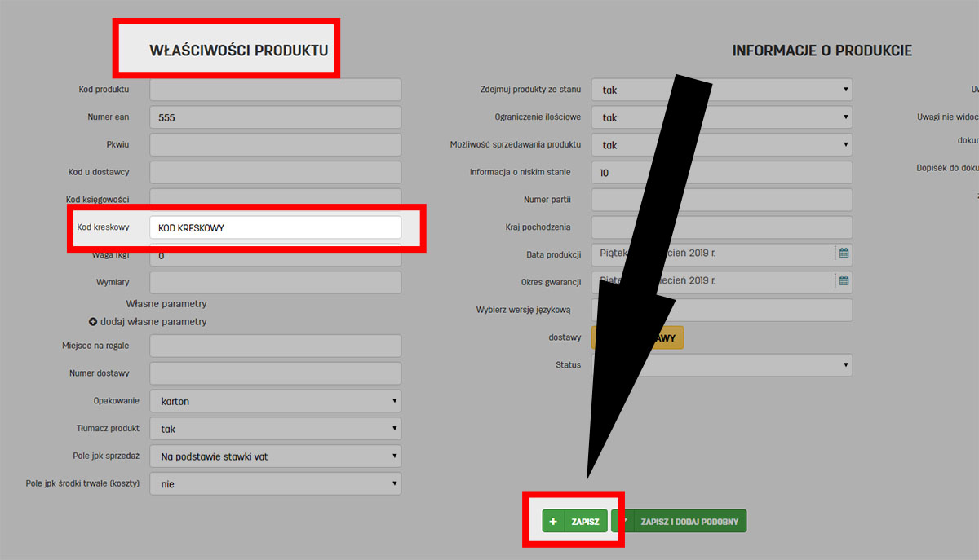This screenshot has height=560, width=979.
Task: Click plus icon next to dodaj własne parametry
Action: pos(93,322)
